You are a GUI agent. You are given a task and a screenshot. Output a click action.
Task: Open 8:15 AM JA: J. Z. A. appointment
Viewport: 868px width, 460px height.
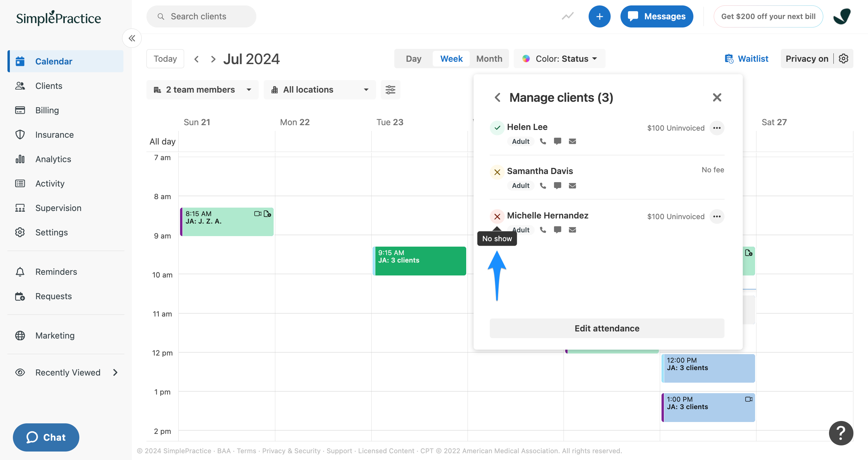tap(227, 222)
